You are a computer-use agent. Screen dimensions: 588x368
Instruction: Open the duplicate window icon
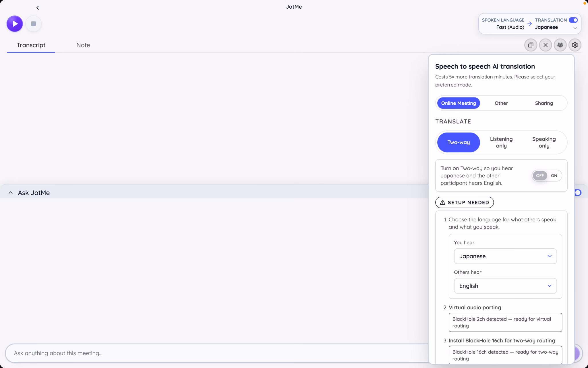tap(531, 45)
